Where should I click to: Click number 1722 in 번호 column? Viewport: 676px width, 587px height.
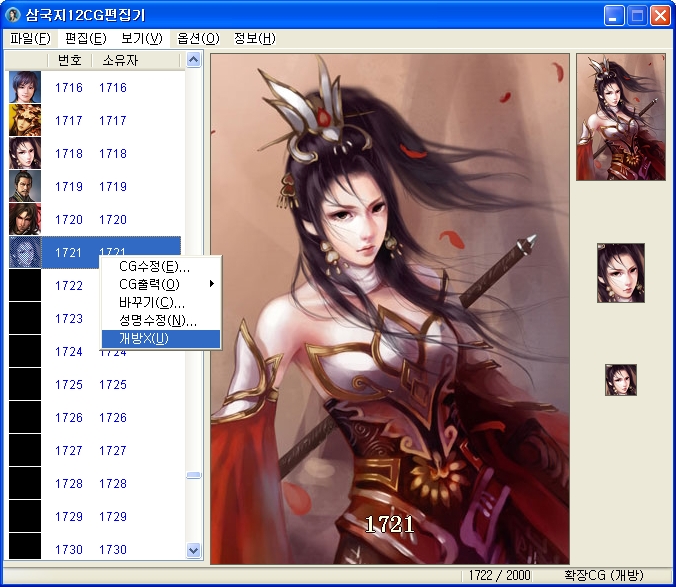(69, 286)
